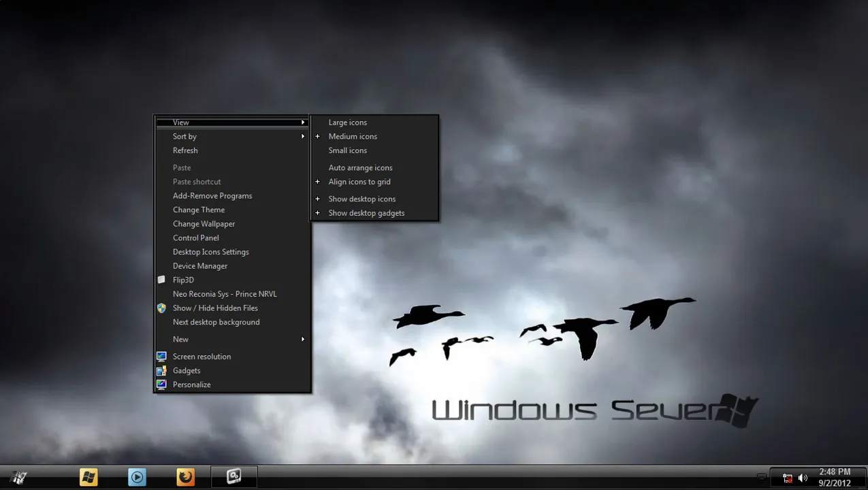This screenshot has width=868, height=490.
Task: Click the View menu label
Action: pyautogui.click(x=181, y=122)
